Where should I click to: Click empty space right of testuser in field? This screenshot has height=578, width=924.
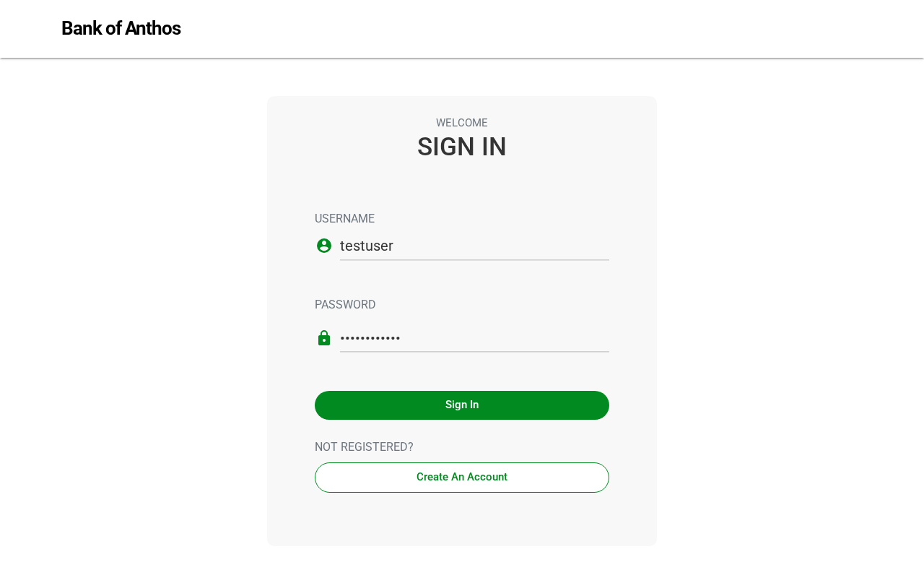[505, 246]
